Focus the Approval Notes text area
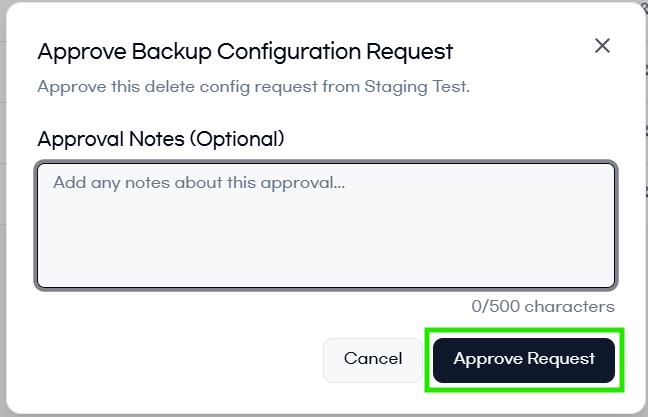This screenshot has height=417, width=648. point(326,225)
